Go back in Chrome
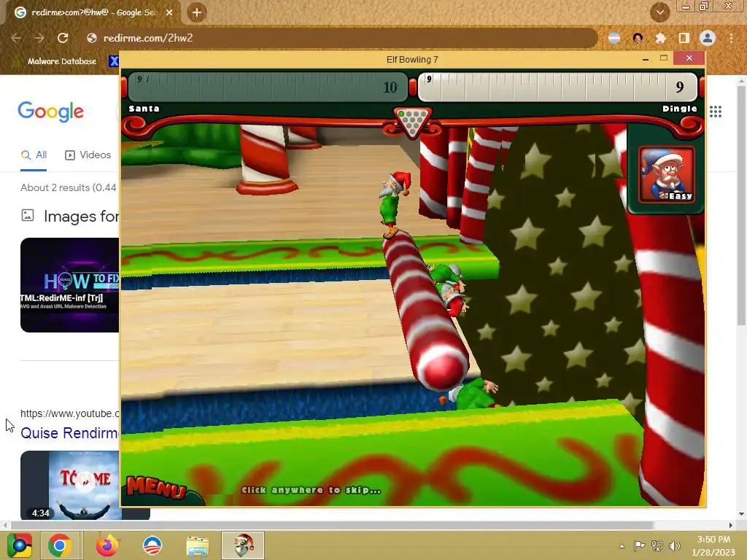This screenshot has width=747, height=560. [x=16, y=38]
